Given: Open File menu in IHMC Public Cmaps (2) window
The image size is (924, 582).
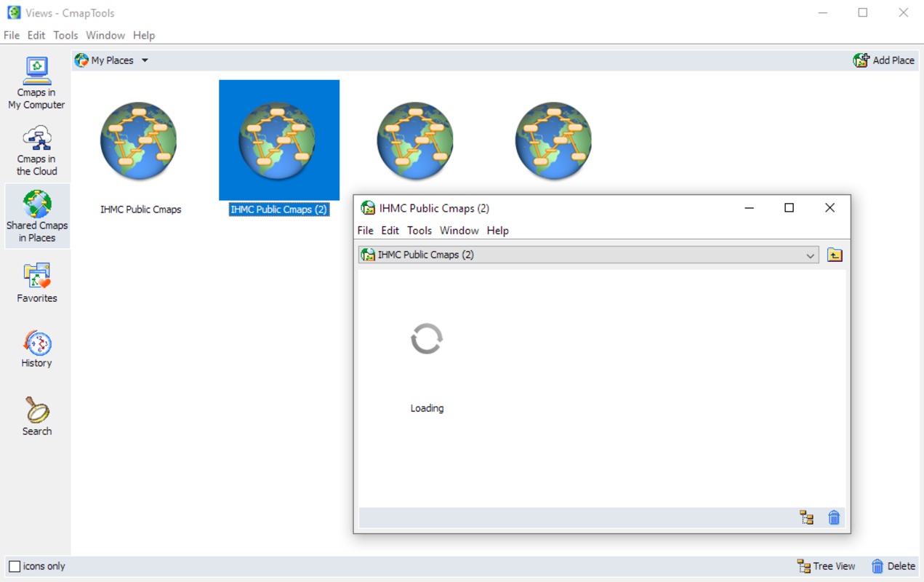Looking at the screenshot, I should click(366, 231).
